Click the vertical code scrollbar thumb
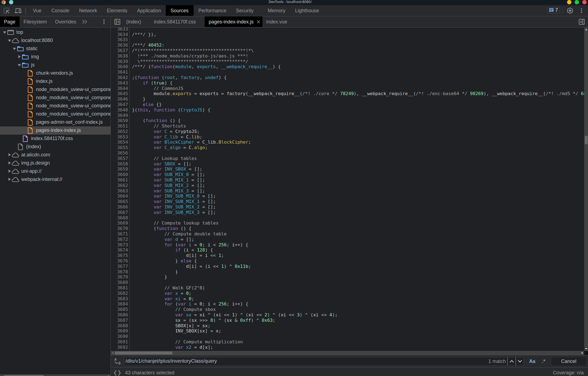The image size is (588, 376). click(586, 140)
